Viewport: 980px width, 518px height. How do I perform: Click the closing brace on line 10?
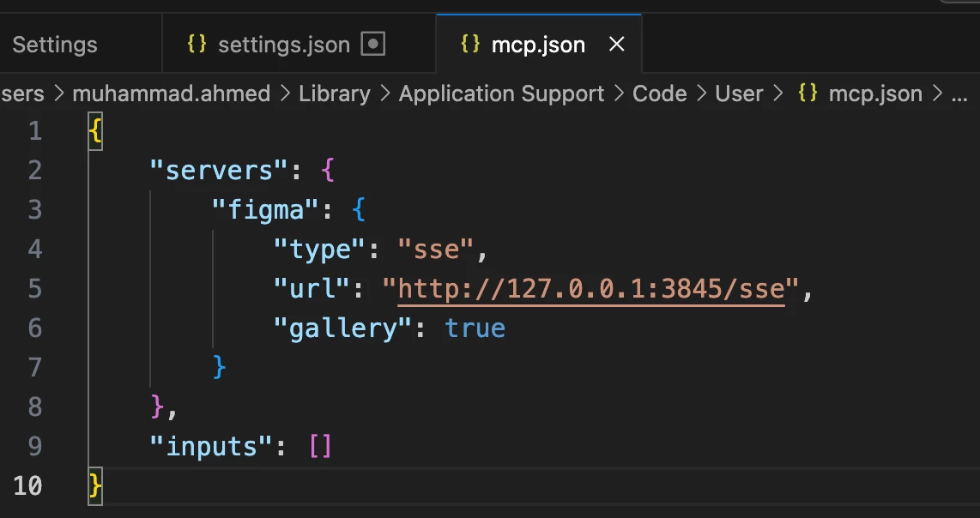coord(95,485)
